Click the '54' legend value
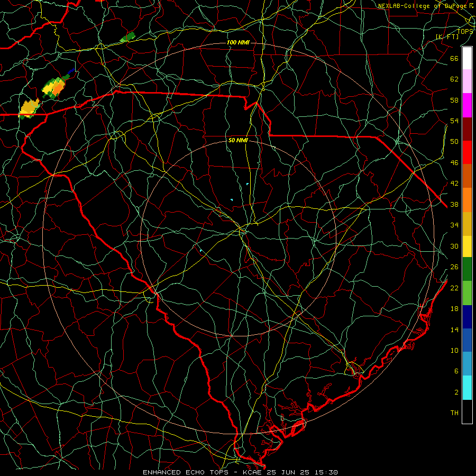 coord(454,121)
